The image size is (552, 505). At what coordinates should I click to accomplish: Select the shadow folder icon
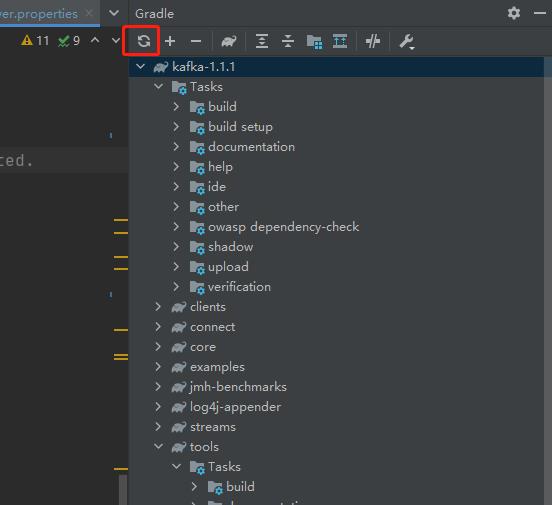[x=197, y=247]
